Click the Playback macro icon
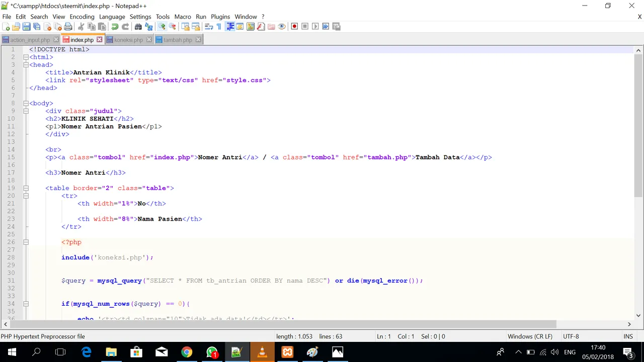The height and width of the screenshot is (362, 644). pyautogui.click(x=315, y=27)
